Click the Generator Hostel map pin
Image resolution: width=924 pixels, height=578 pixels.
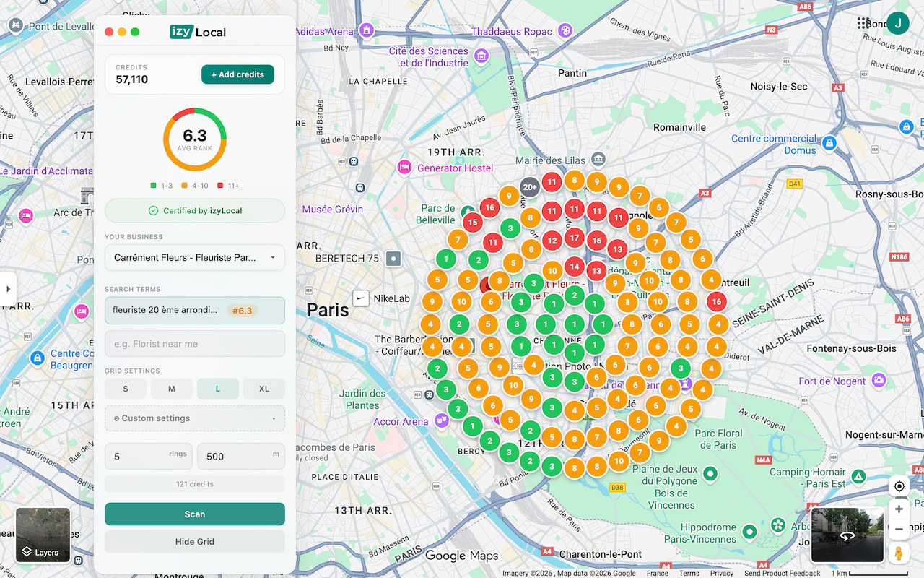coord(405,168)
